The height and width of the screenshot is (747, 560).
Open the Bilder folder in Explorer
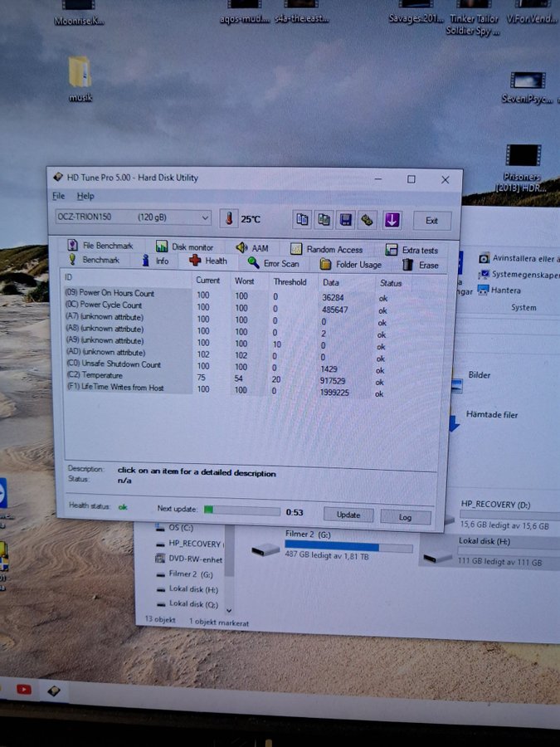pyautogui.click(x=479, y=375)
